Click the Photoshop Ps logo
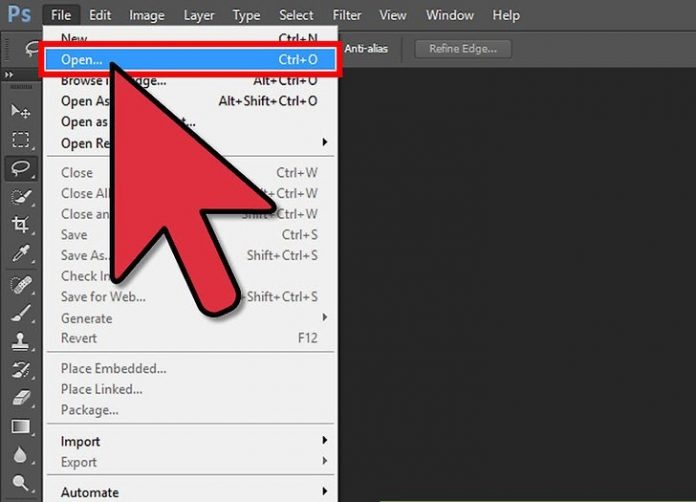The height and width of the screenshot is (502, 696). (19, 15)
